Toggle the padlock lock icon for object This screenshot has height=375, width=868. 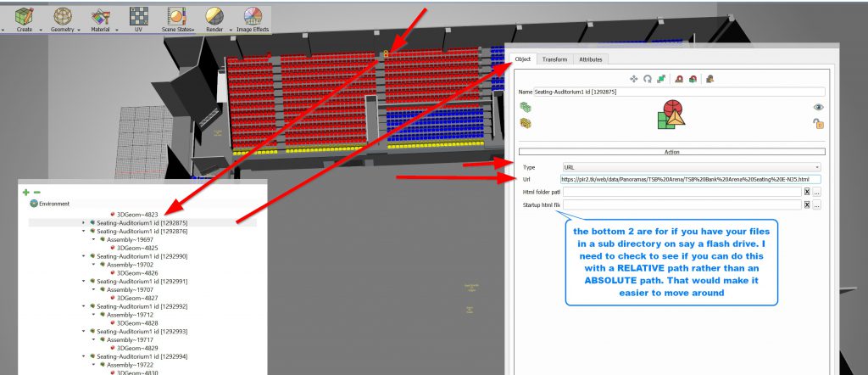tap(819, 124)
